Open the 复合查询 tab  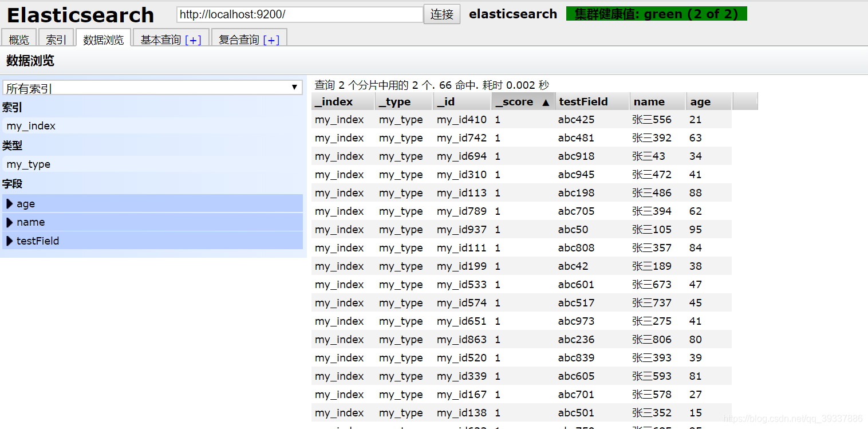249,39
